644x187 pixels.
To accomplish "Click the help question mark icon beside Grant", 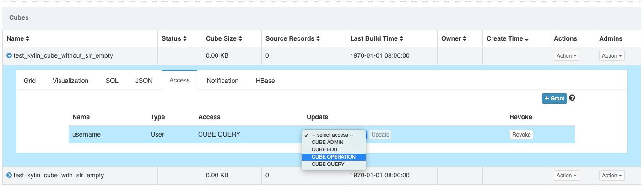I will pyautogui.click(x=572, y=98).
